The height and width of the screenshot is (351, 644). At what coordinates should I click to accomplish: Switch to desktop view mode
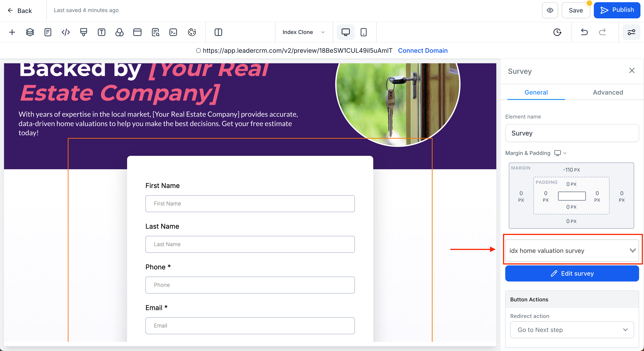click(x=345, y=32)
